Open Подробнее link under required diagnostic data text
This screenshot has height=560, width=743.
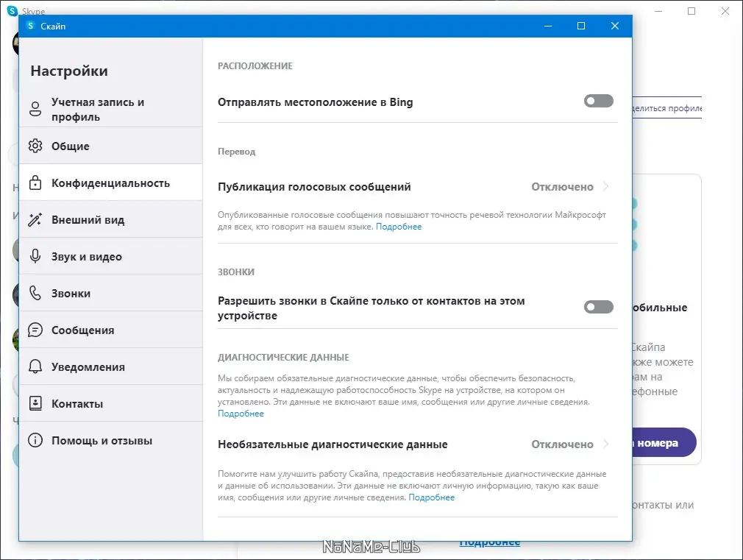coord(241,414)
